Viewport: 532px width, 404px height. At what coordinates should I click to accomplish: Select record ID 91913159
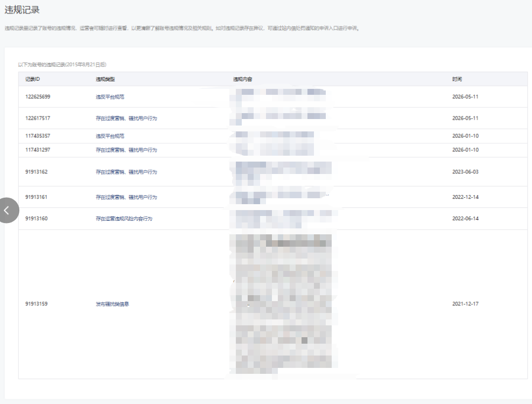pyautogui.click(x=36, y=304)
